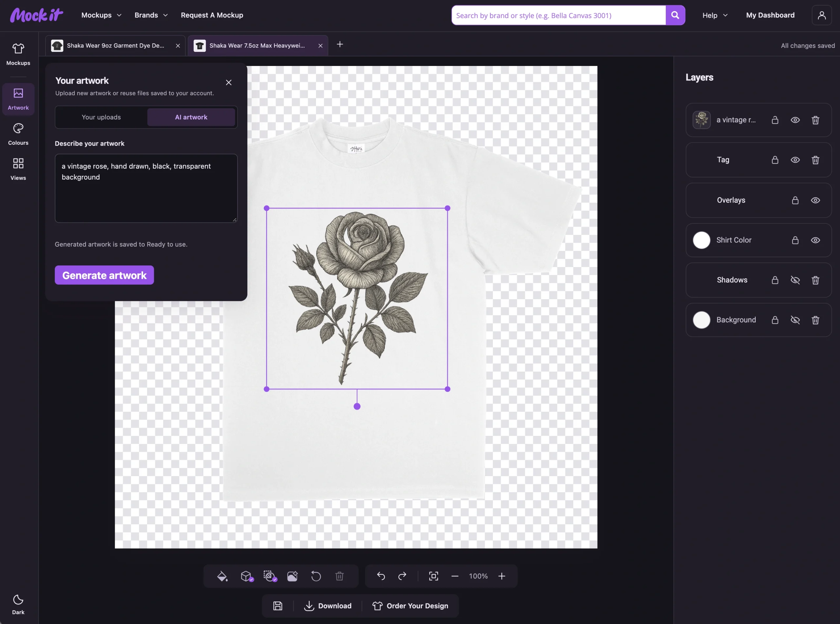Undo the last action

coord(381,576)
